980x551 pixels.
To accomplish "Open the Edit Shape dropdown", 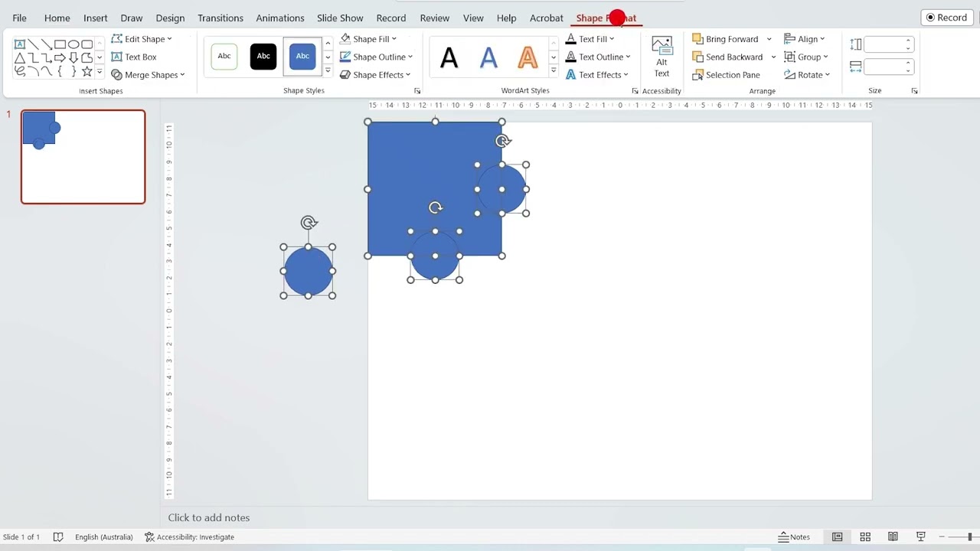I will coord(142,39).
